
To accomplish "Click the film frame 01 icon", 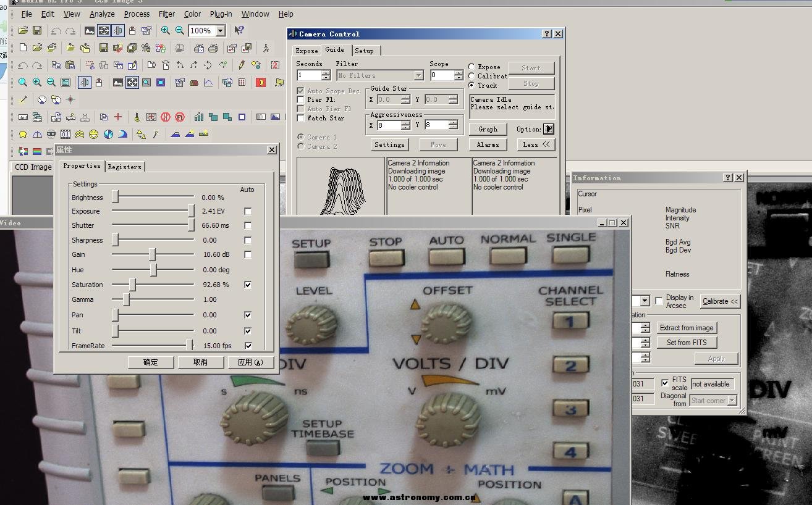I will pos(66,134).
